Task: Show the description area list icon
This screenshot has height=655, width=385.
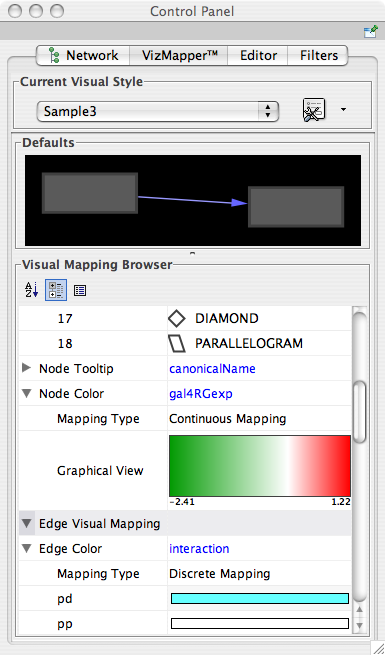Action: click(80, 290)
